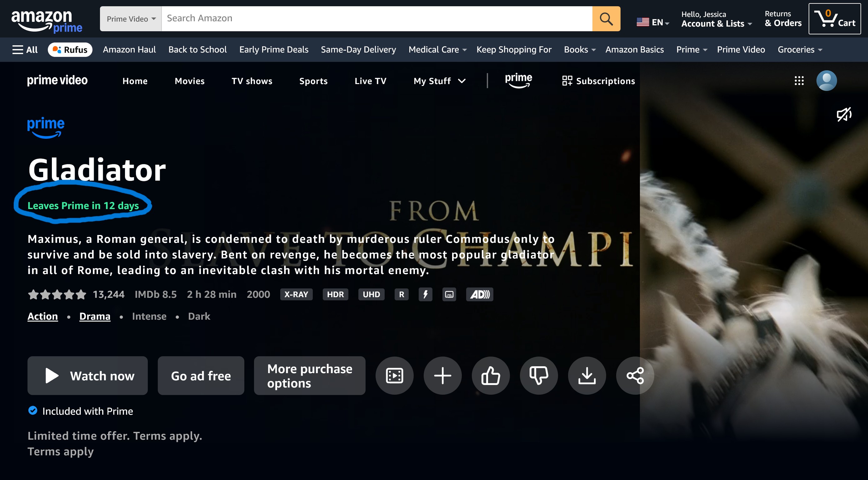Click the share icon button
Image resolution: width=868 pixels, height=480 pixels.
click(x=635, y=376)
